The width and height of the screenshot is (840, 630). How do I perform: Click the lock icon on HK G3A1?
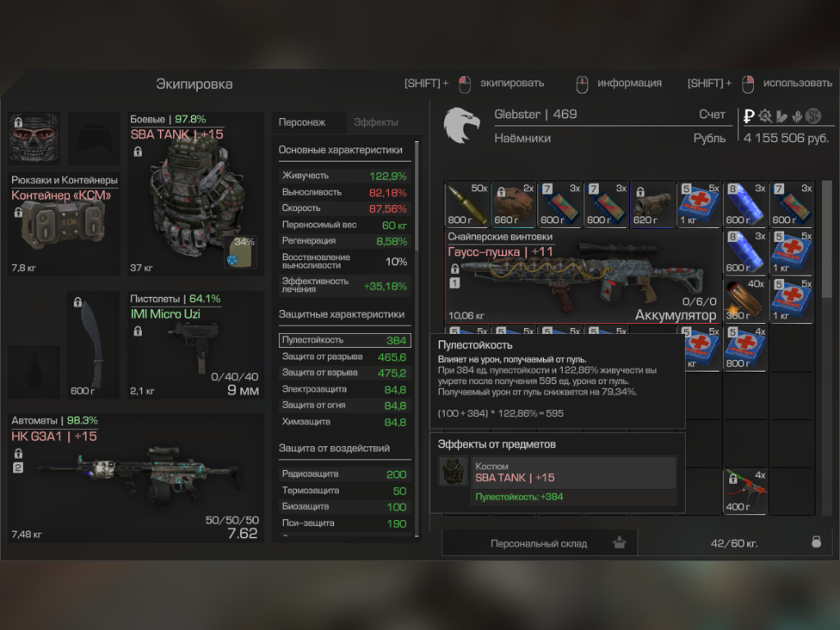click(x=18, y=453)
